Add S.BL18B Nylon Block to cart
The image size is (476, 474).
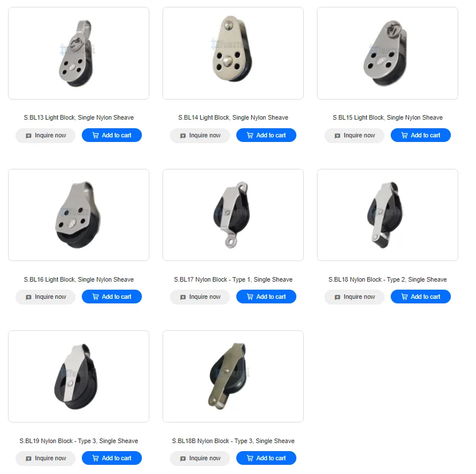[x=266, y=458]
